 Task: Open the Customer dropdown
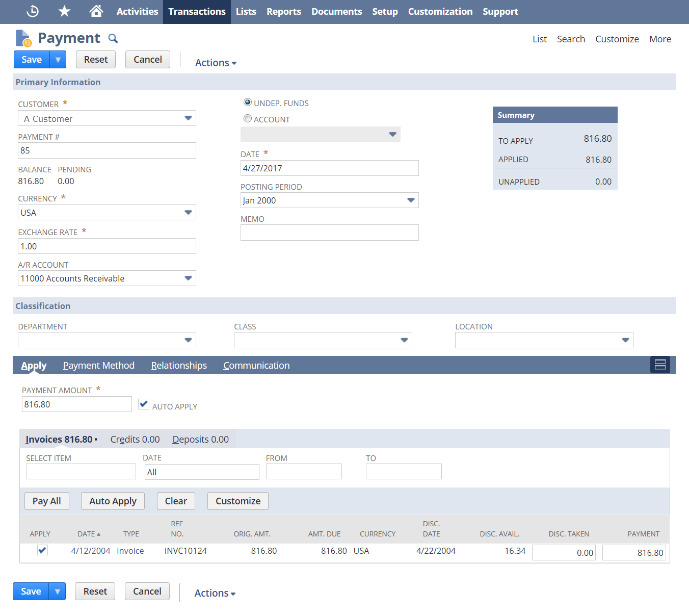click(188, 118)
